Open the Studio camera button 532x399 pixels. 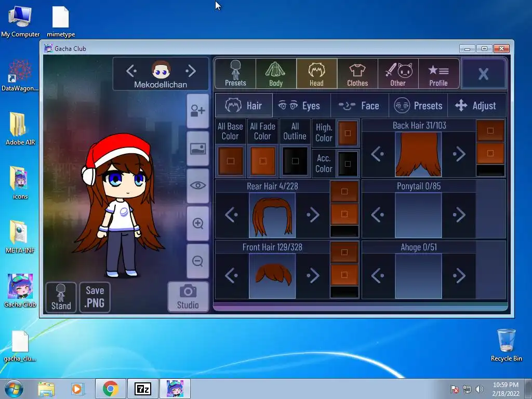pos(188,297)
